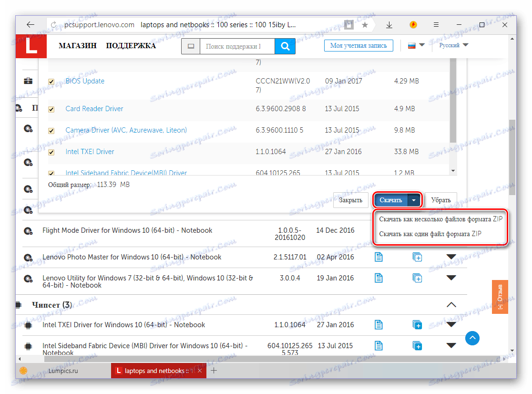
Task: Click the download list vertical scrollbar thumb
Action: (x=452, y=101)
